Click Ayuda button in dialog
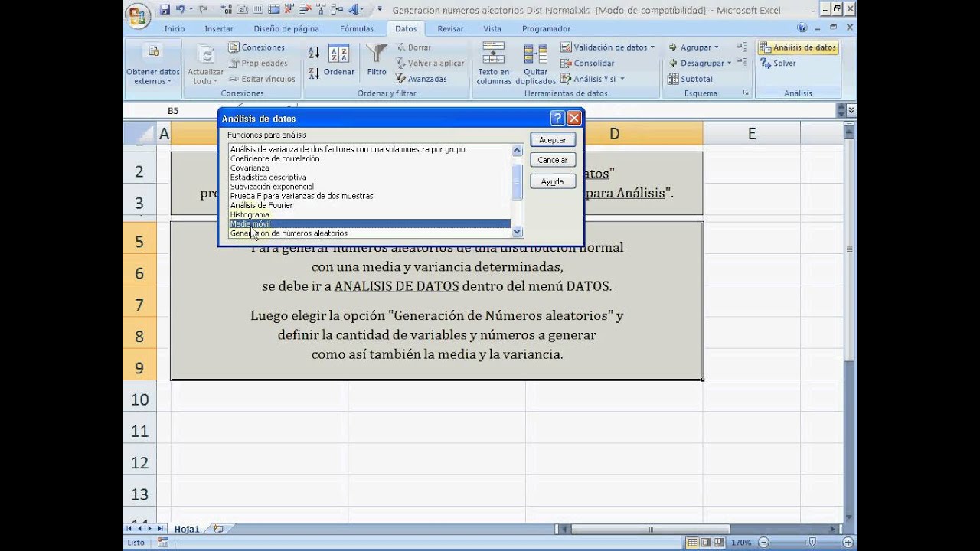 (553, 181)
